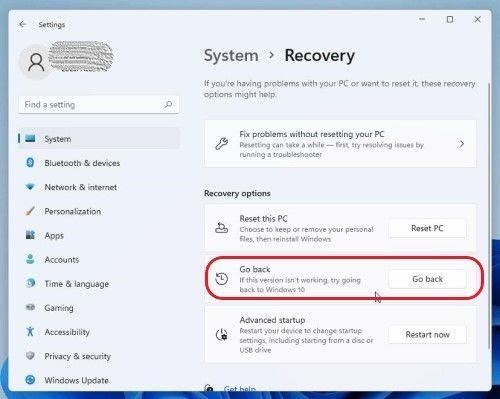Click System in the breadcrumb
Image resolution: width=500 pixels, height=399 pixels.
[x=231, y=55]
